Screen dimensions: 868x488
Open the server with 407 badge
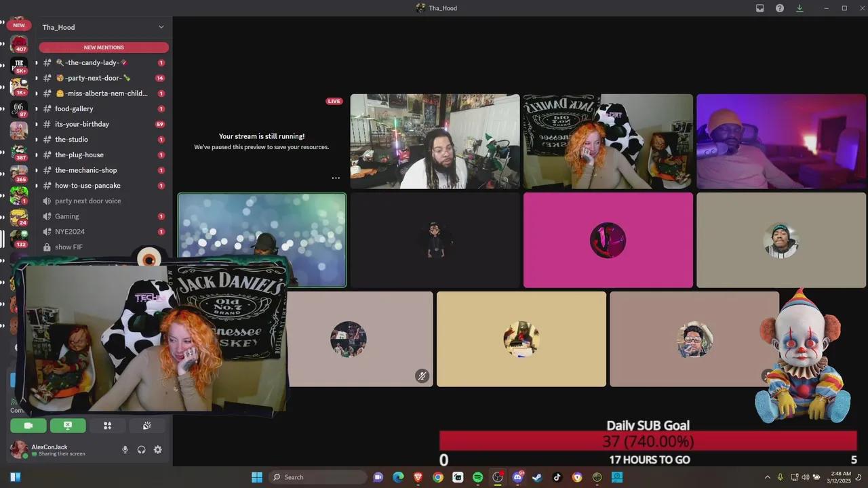[x=19, y=44]
